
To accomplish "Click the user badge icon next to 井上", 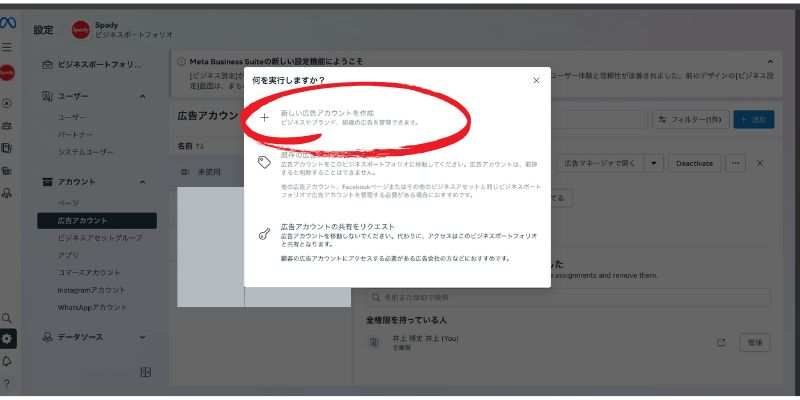I will click(374, 342).
